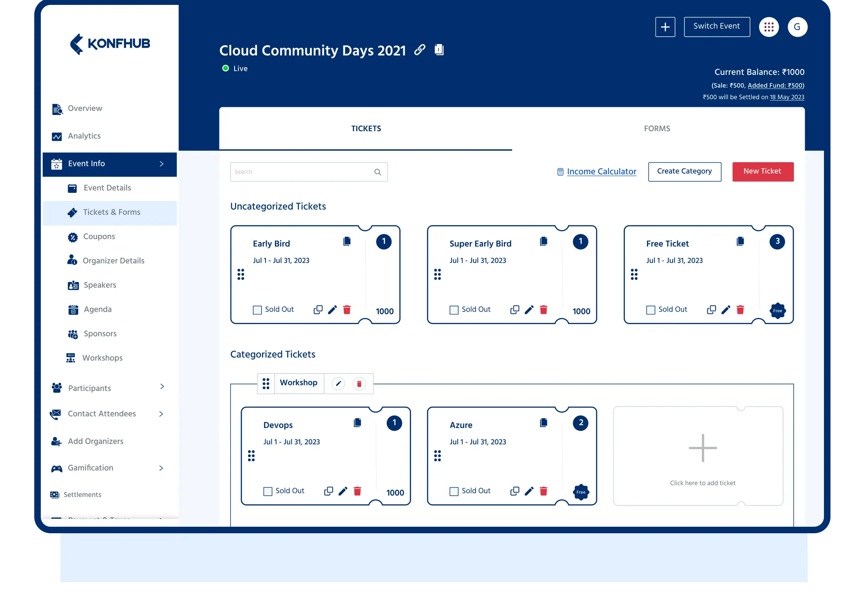
Task: Delete the Free Ticket
Action: coord(740,310)
